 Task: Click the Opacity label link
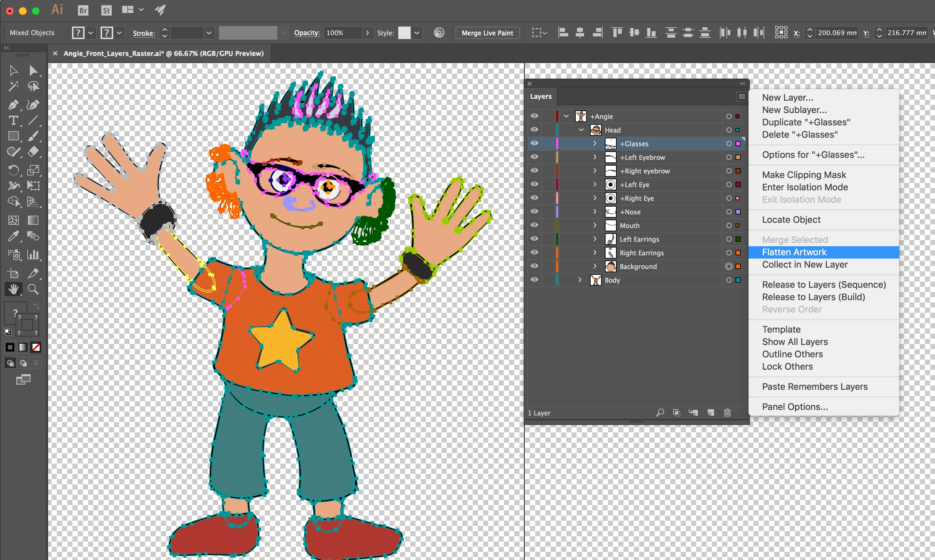point(306,33)
